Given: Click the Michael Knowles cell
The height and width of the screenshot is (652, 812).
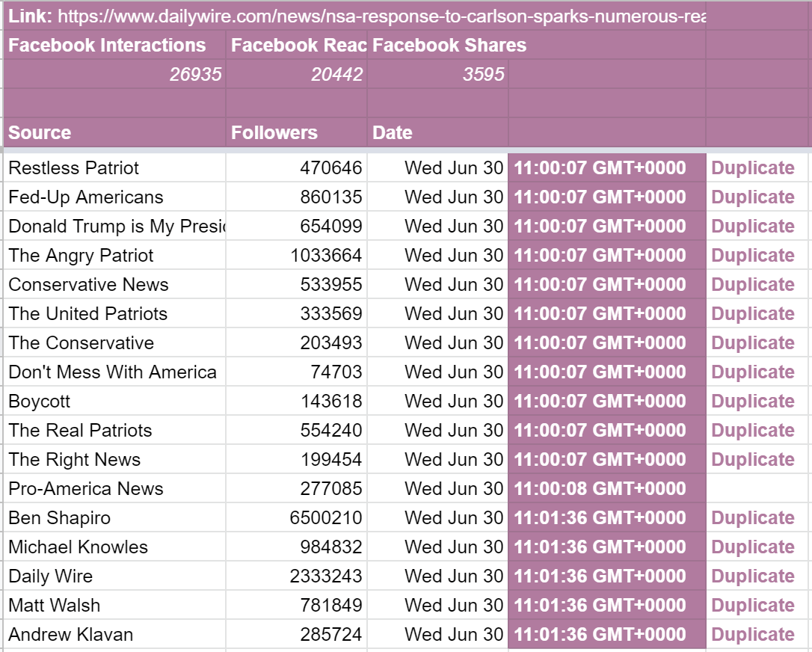Looking at the screenshot, I should tap(114, 547).
